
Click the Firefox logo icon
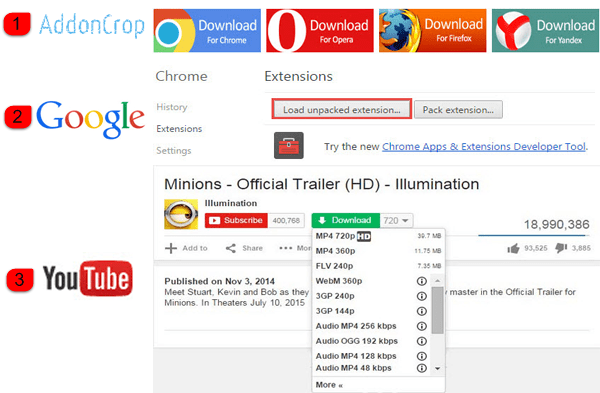[398, 31]
